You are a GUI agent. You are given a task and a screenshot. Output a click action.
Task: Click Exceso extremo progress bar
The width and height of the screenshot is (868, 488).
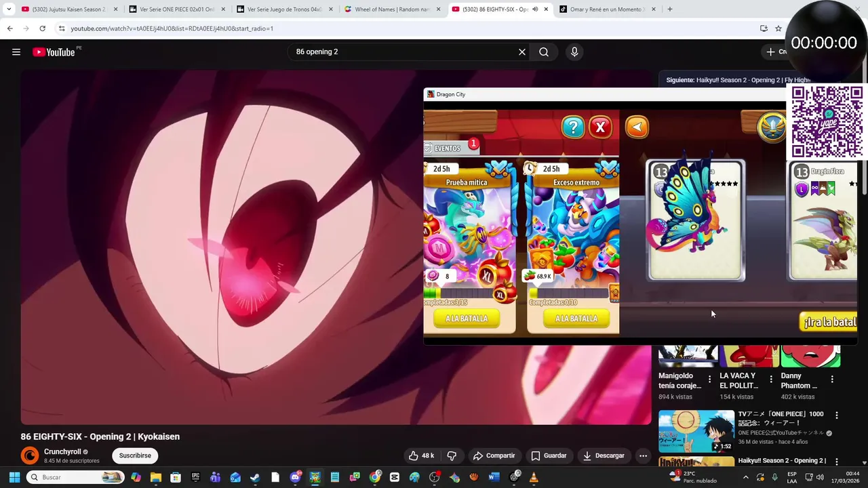[570, 293]
